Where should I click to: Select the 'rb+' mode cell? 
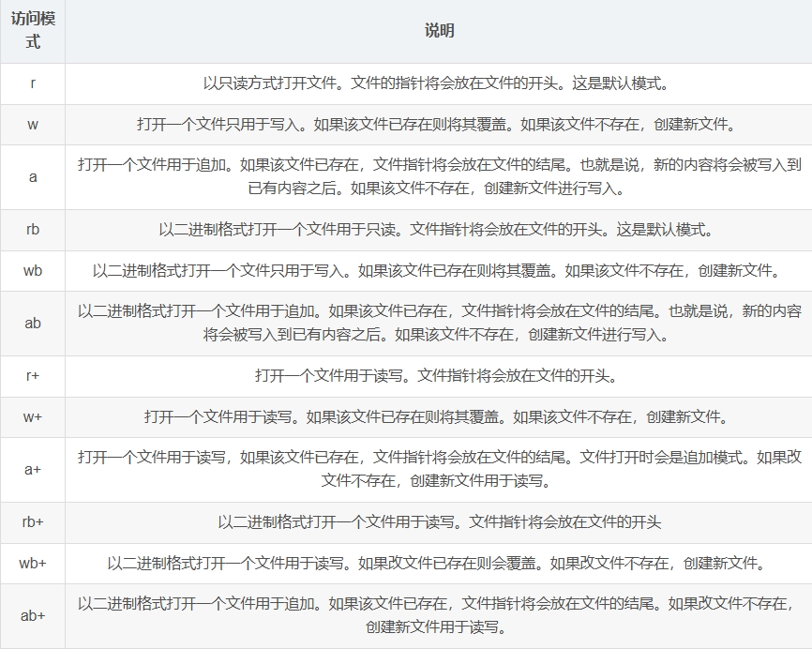(x=33, y=521)
